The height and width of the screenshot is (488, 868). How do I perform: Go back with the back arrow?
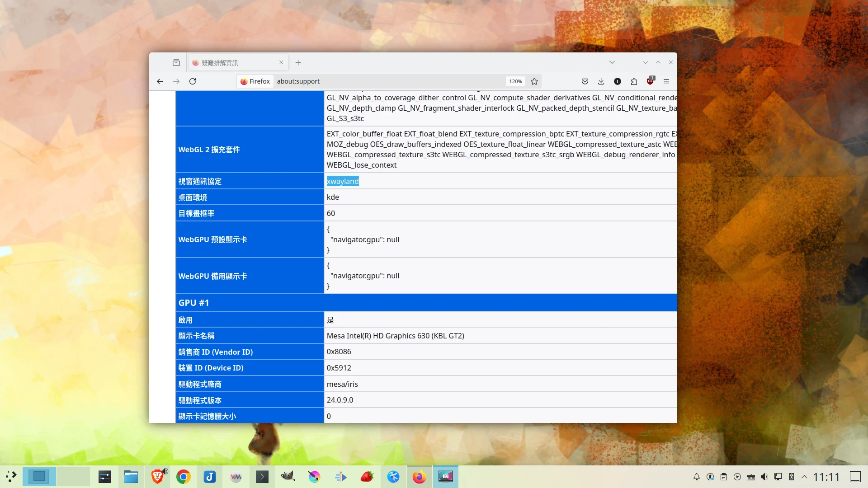(160, 81)
